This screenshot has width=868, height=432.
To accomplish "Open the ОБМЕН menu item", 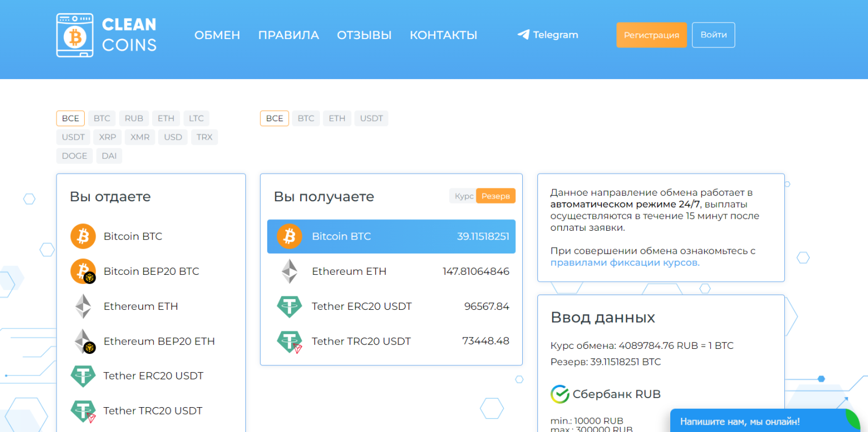I will [217, 35].
